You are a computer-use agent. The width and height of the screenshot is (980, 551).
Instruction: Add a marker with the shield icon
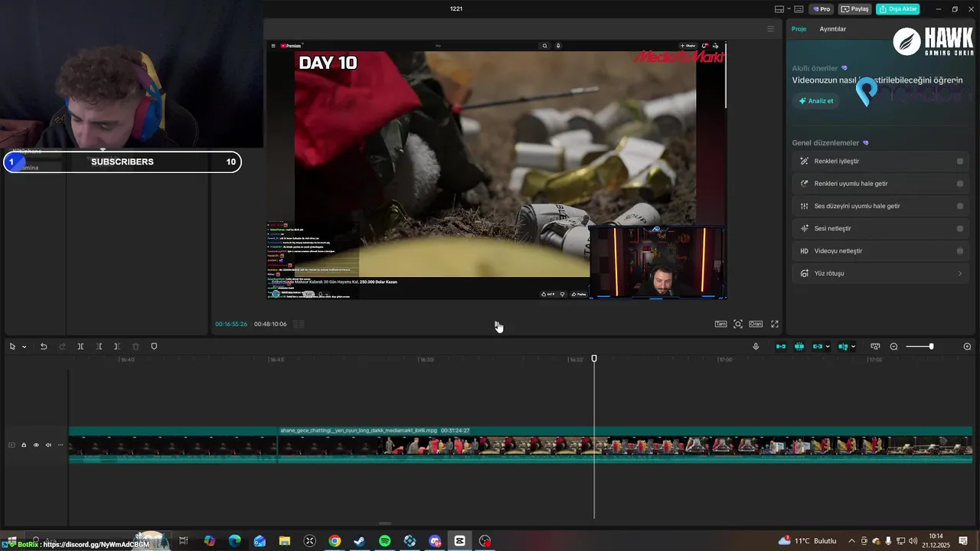tap(154, 347)
